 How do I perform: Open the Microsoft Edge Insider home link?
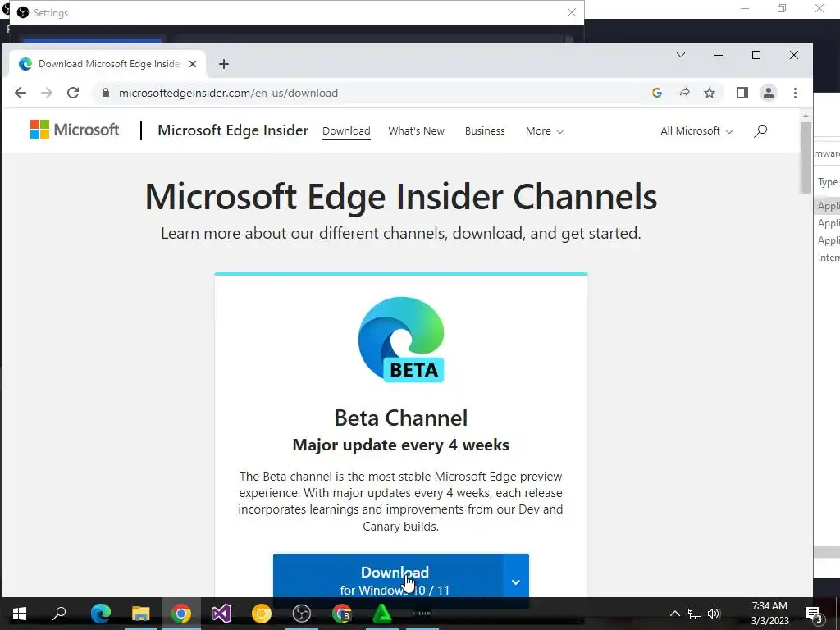(233, 130)
